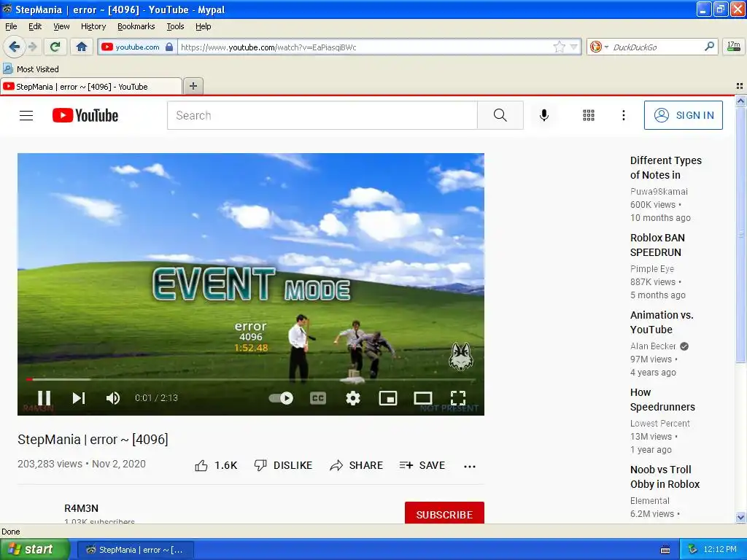The height and width of the screenshot is (560, 747).
Task: Click the DISLIKE button
Action: pos(283,465)
